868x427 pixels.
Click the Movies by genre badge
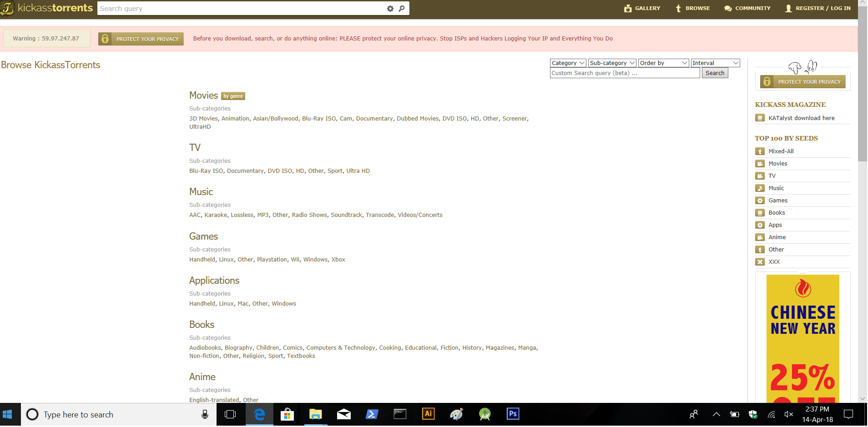coord(233,96)
